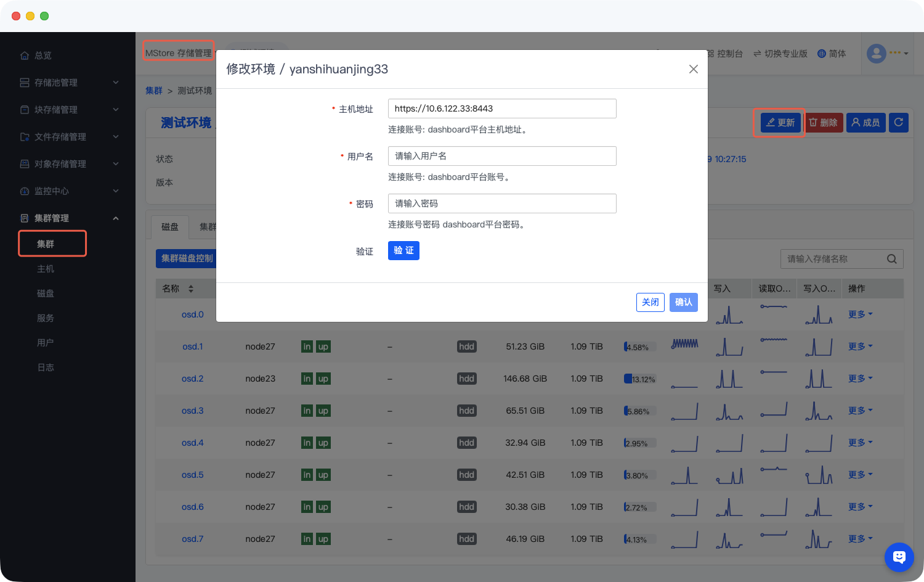Click the search magnifier icon
Image resolution: width=924 pixels, height=582 pixels.
(891, 259)
